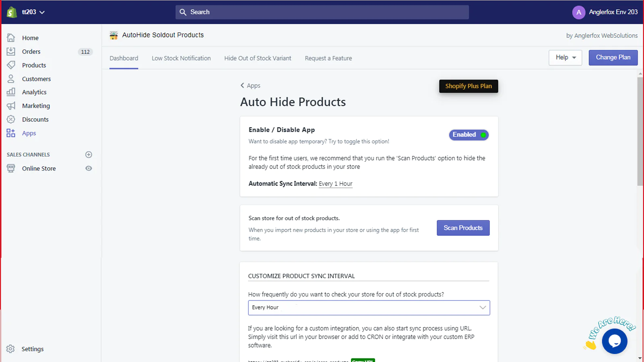
Task: Open Settings label at sidebar bottom
Action: (x=33, y=349)
